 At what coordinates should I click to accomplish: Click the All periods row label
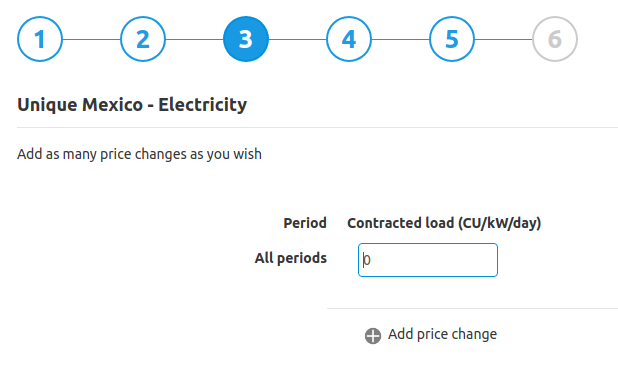(x=291, y=258)
